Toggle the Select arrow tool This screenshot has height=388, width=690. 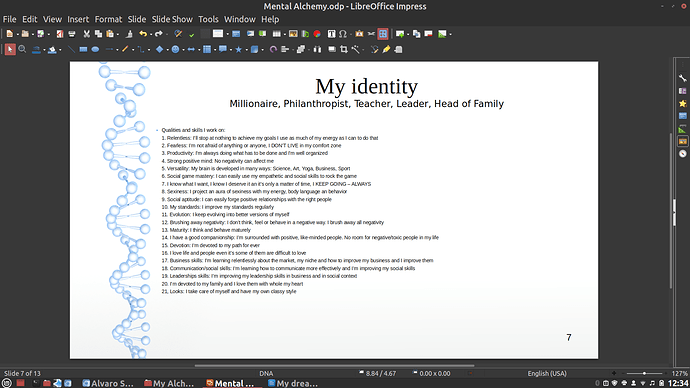pyautogui.click(x=10, y=50)
